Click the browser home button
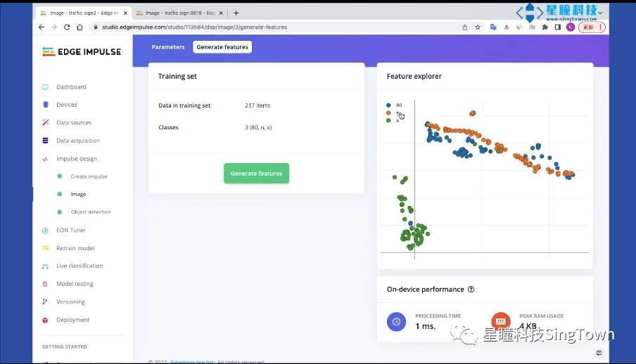636x364 pixels. [x=80, y=27]
